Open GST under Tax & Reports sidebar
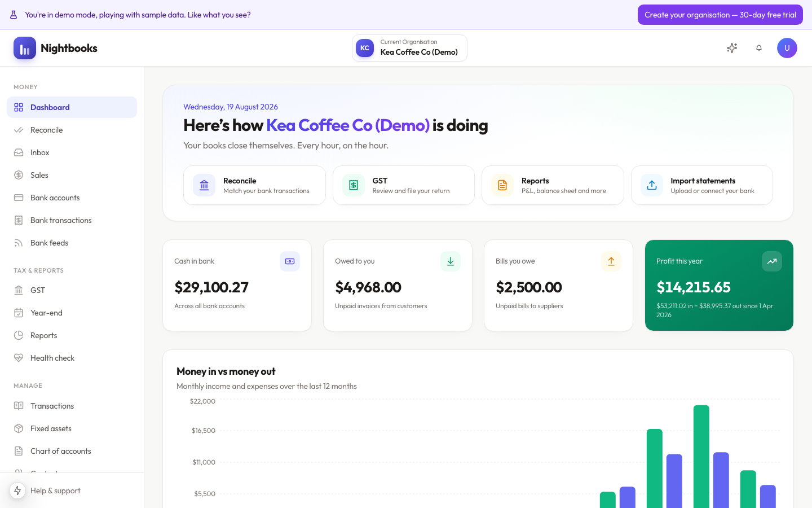The width and height of the screenshot is (812, 508). pyautogui.click(x=72, y=290)
